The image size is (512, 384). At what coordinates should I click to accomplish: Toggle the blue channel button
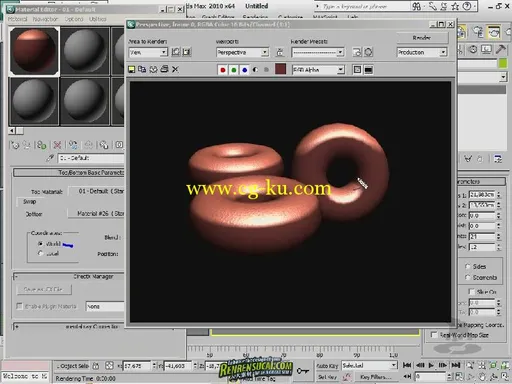pos(245,70)
